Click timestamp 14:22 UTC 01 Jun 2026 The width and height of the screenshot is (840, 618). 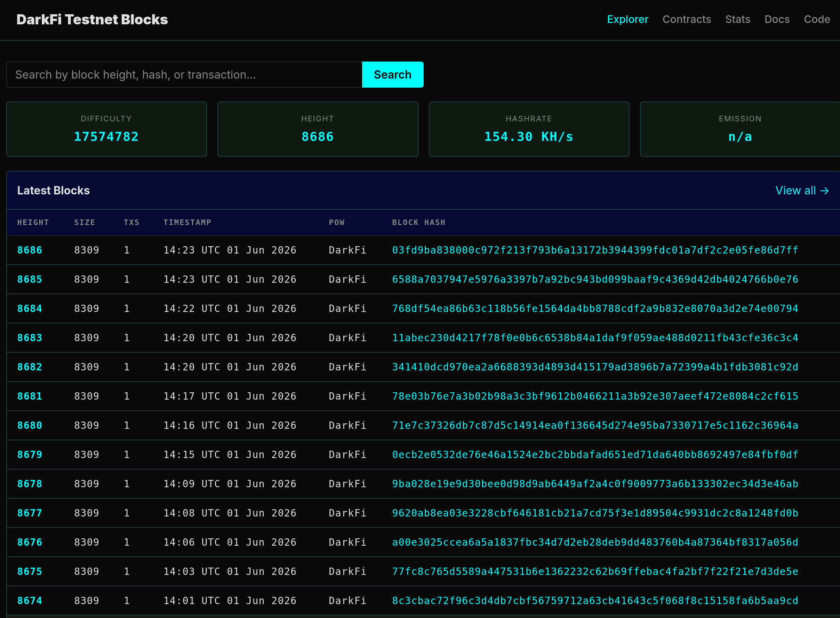tap(230, 308)
